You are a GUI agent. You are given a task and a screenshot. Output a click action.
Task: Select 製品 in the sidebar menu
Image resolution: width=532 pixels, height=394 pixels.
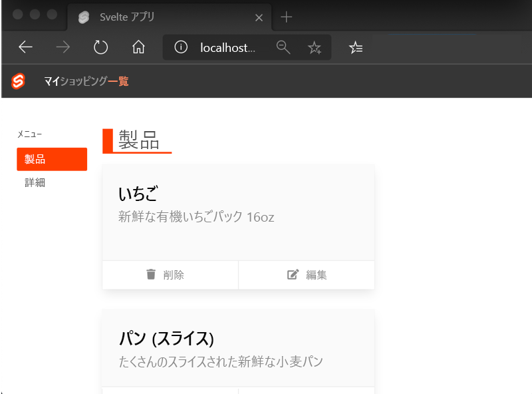click(x=52, y=159)
